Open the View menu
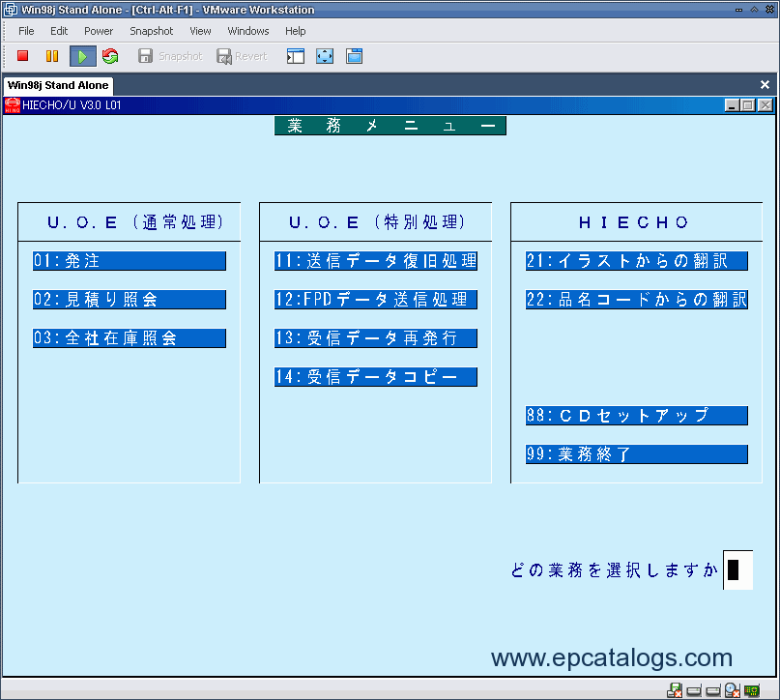The width and height of the screenshot is (780, 700). pos(200,31)
